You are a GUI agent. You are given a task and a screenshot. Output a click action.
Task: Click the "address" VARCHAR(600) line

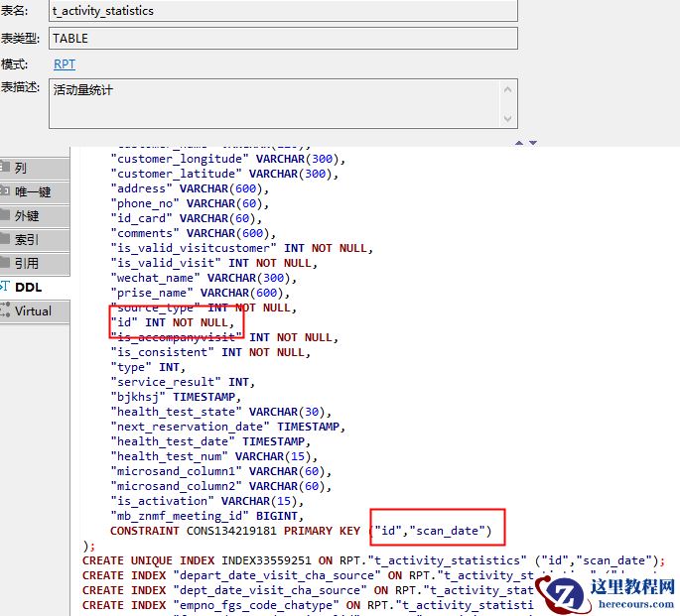click(190, 188)
